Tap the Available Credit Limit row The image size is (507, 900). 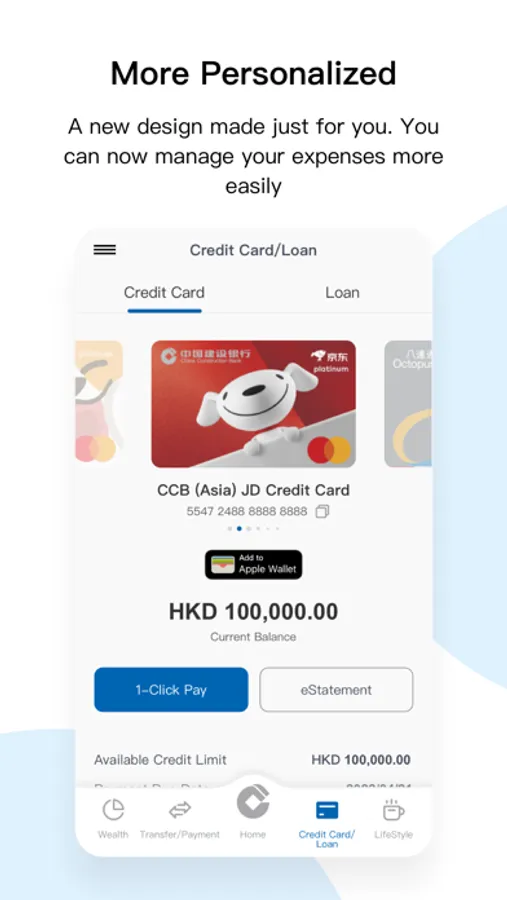click(x=253, y=759)
